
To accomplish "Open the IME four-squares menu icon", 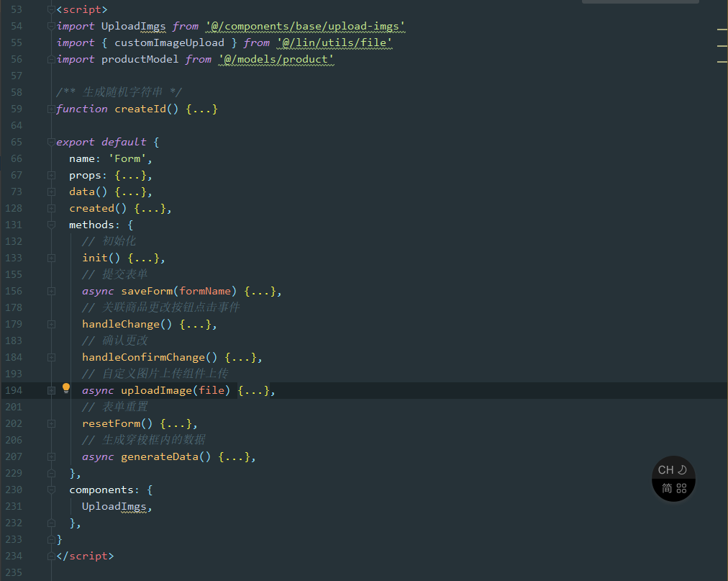I will pos(681,489).
